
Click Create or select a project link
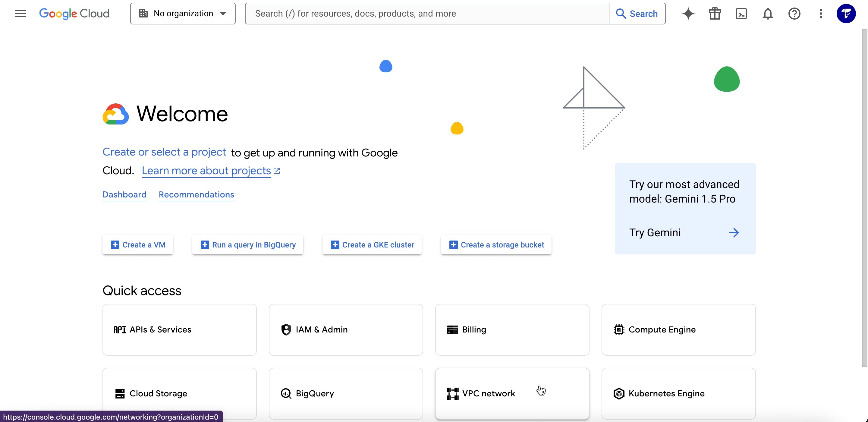tap(164, 152)
